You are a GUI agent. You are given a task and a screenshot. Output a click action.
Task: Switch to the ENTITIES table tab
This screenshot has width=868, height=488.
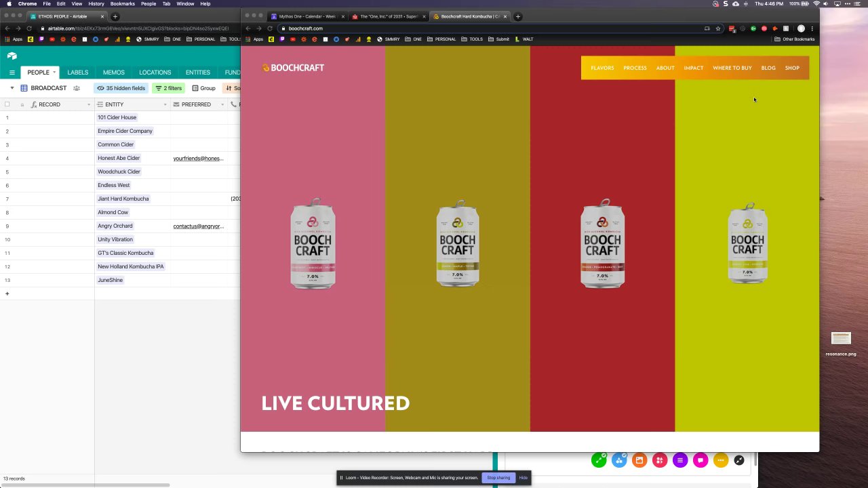[198, 73]
